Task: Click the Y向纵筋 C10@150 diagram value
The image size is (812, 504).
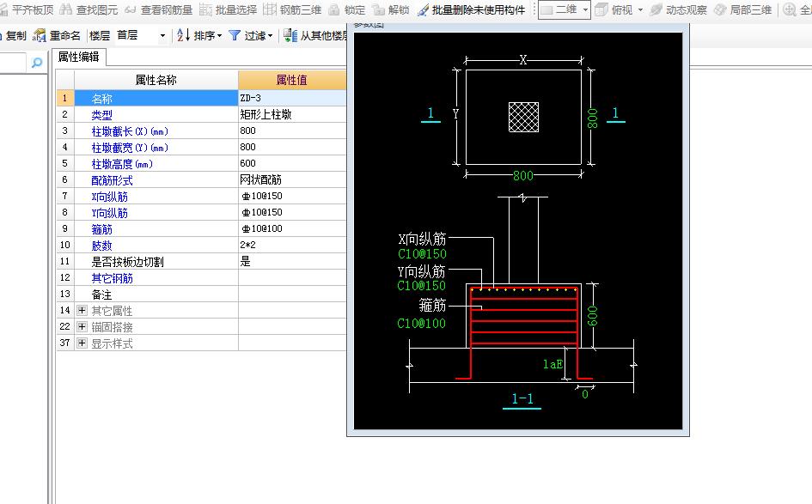Action: coord(422,285)
